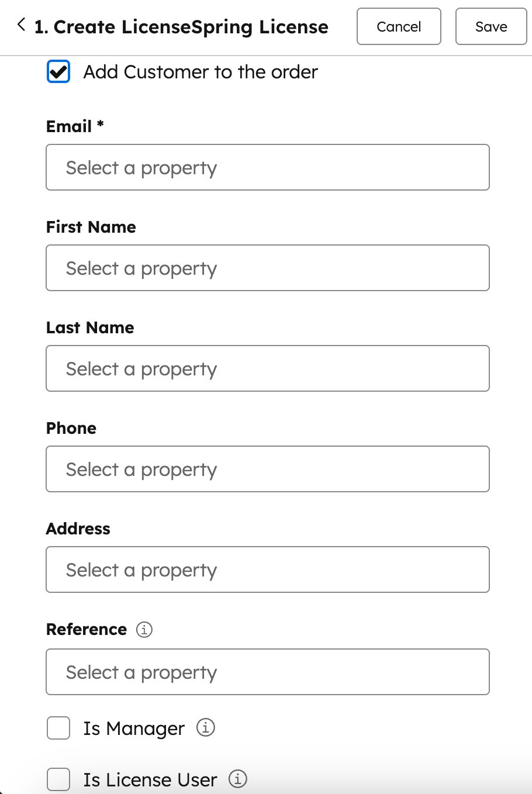Click the Is License User label text
The width and height of the screenshot is (532, 794).
150,780
